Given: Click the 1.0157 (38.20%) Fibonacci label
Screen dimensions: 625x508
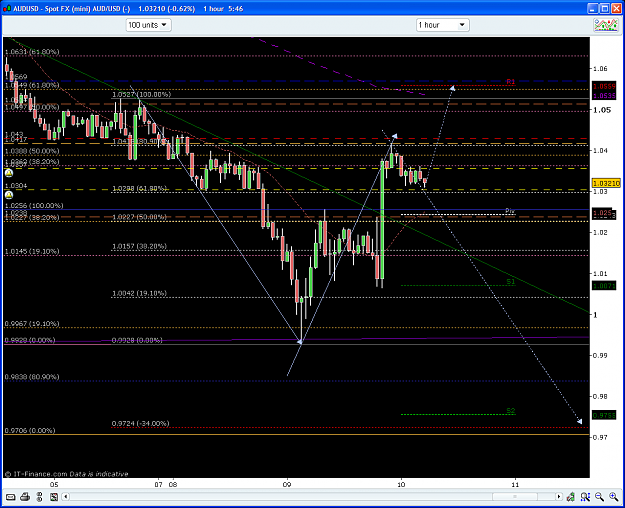Looking at the screenshot, I should [x=139, y=246].
